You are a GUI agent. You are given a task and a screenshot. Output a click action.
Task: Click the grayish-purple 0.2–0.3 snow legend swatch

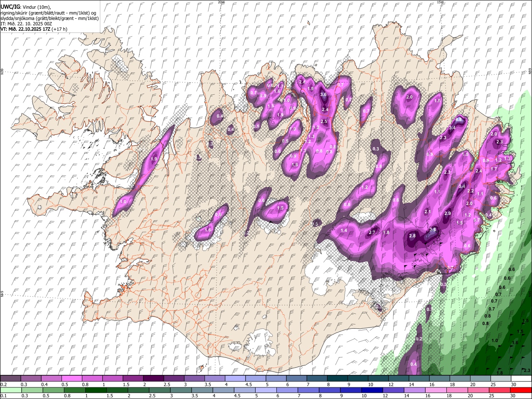click(x=10, y=379)
